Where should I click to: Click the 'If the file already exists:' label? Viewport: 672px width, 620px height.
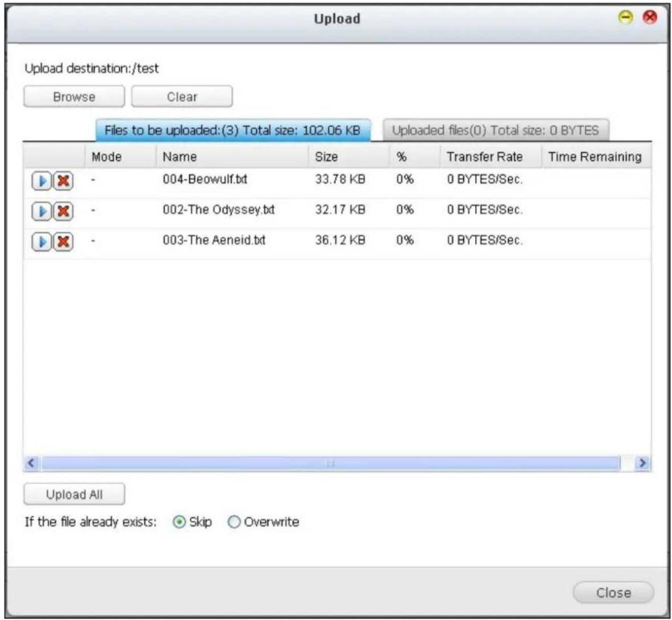(x=91, y=522)
